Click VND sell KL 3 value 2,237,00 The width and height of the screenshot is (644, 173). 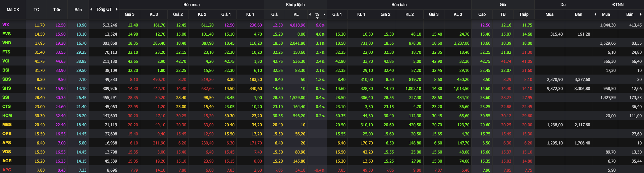[x=462, y=43]
